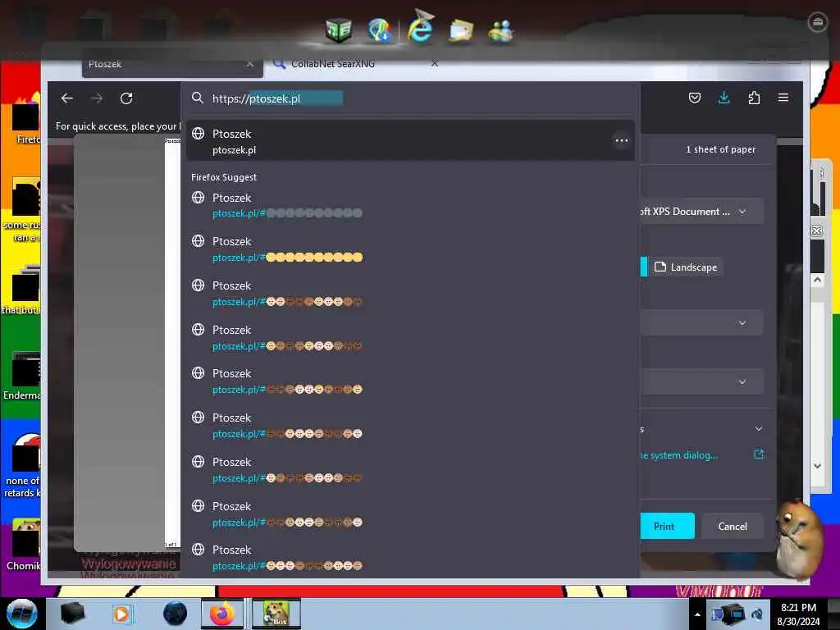Viewport: 840px width, 630px height.
Task: Click the print preview page thumbnail
Action: [x=172, y=343]
